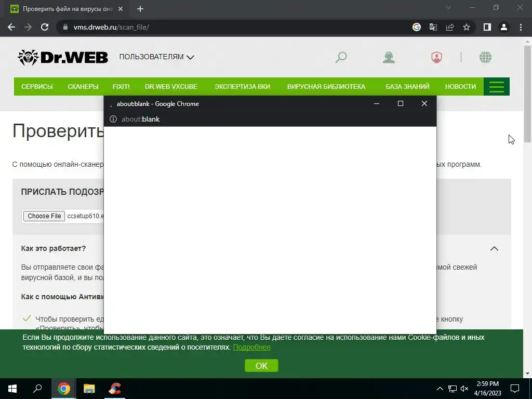Close the Dr.Web scan tab
532x399 pixels.
coord(121,9)
